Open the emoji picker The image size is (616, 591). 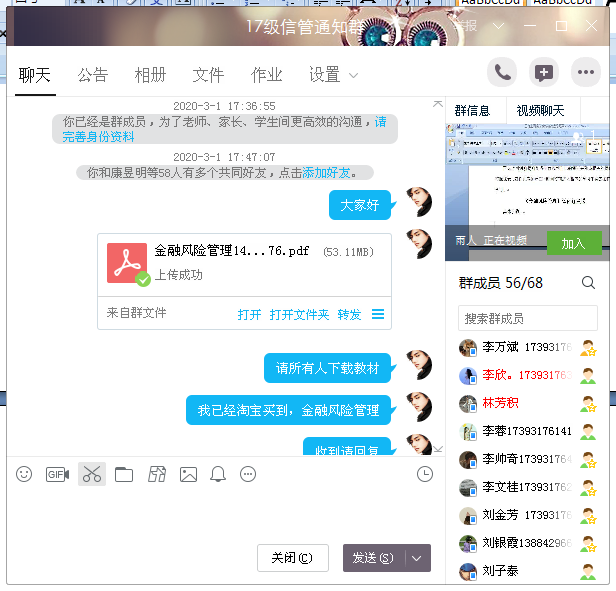[24, 474]
